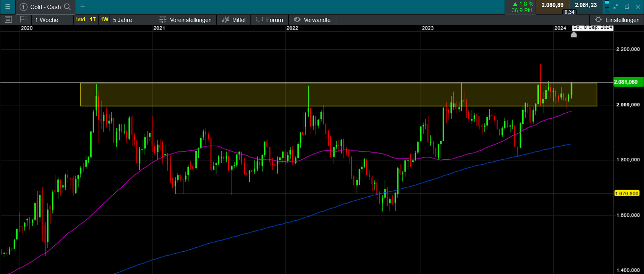Screen dimensions: 644x274
Task: Switch to the 1T daily timeframe
Action: [93, 20]
